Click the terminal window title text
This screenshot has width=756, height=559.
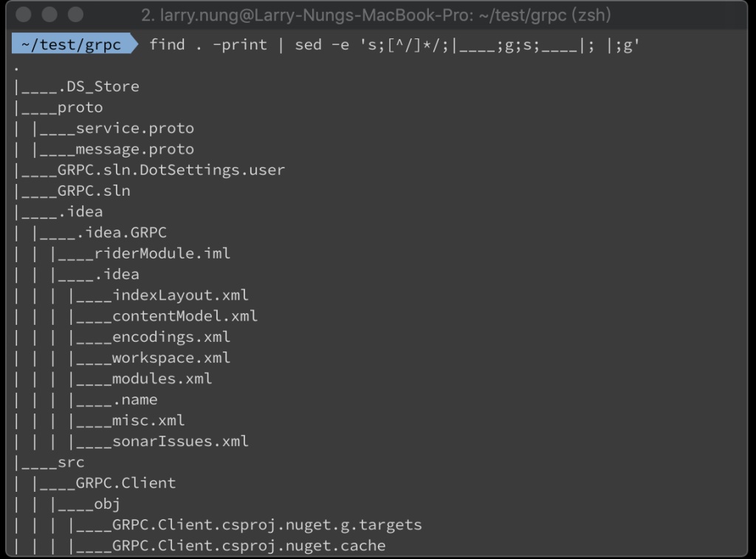[376, 15]
